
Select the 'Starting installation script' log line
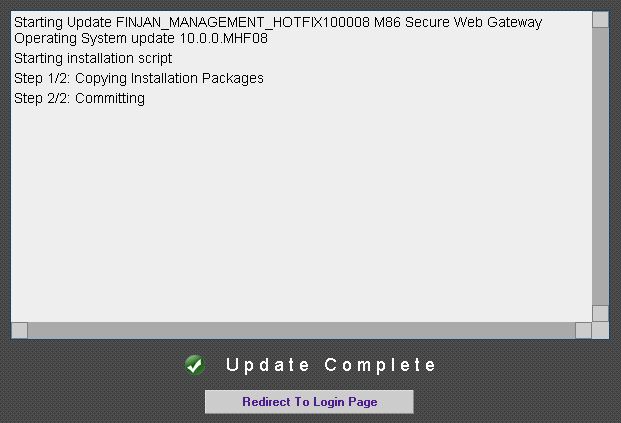click(93, 58)
